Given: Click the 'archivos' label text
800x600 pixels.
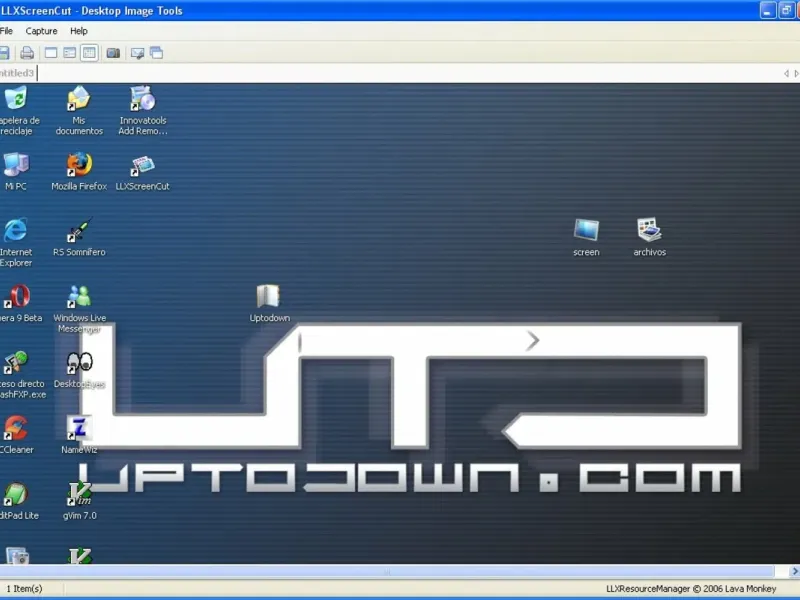Looking at the screenshot, I should point(649,252).
